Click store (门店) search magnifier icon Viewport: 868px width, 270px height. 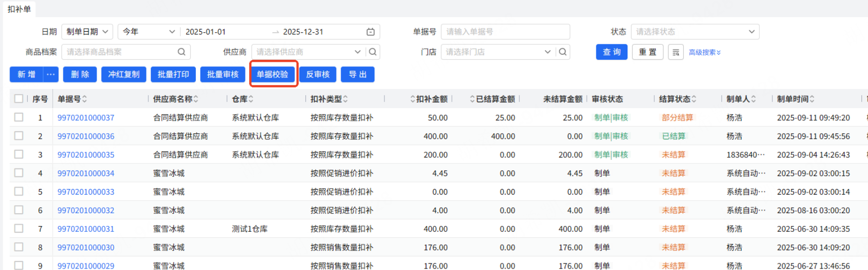tap(563, 52)
